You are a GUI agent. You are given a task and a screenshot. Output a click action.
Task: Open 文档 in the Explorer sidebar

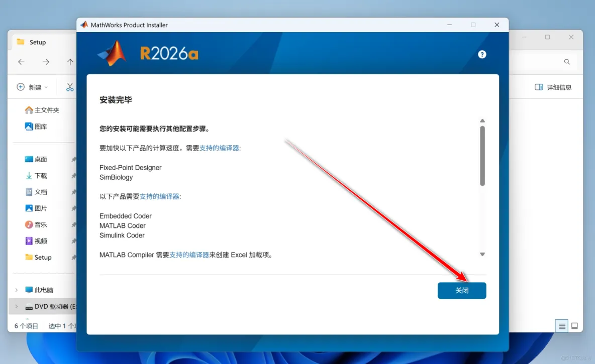[x=36, y=192]
